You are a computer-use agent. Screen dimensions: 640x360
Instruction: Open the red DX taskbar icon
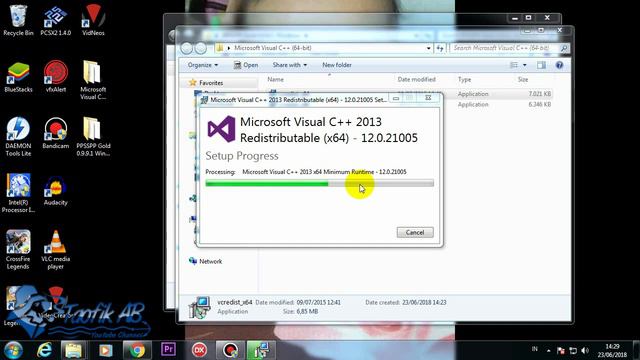[199, 350]
